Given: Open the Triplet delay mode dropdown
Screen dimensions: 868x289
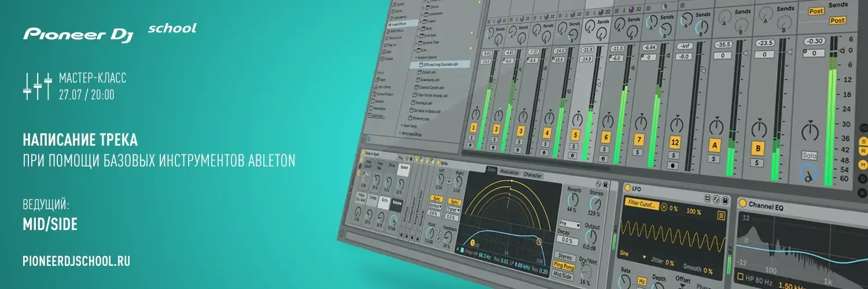Looking at the screenshot, I should tap(454, 209).
